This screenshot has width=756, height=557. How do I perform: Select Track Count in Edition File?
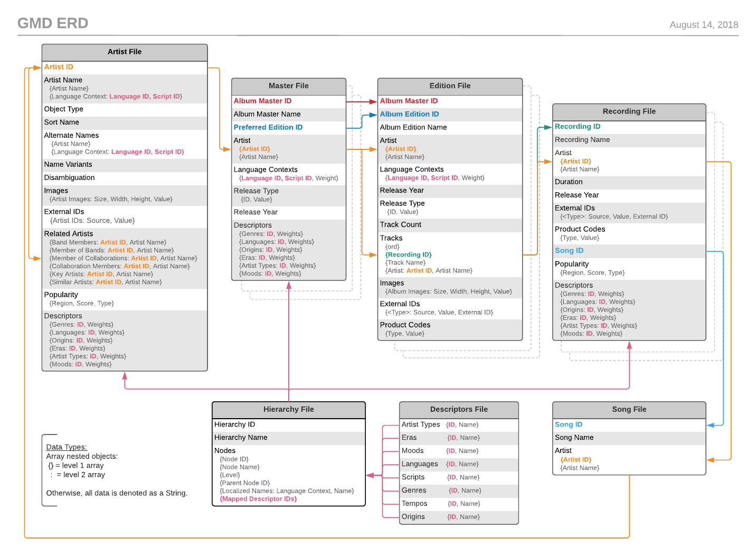[x=401, y=225]
